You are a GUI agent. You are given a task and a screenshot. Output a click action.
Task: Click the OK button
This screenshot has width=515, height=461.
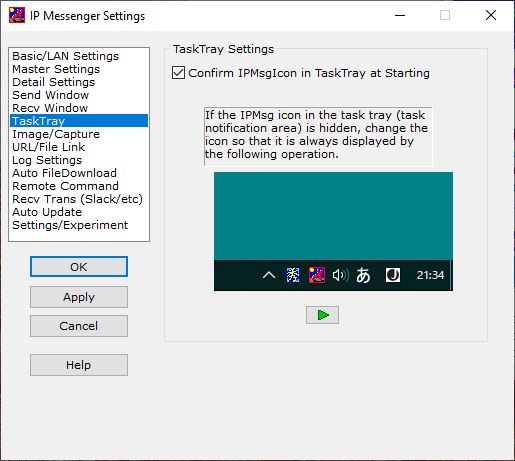tap(79, 267)
